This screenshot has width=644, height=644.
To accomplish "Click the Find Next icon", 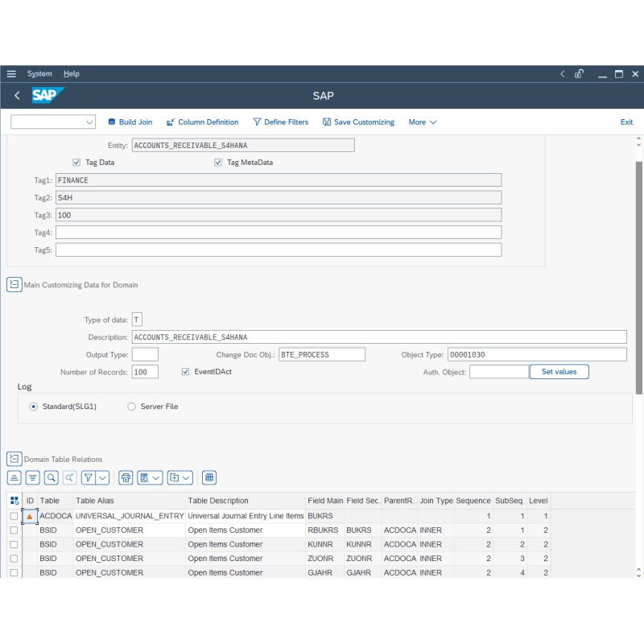I will (69, 477).
